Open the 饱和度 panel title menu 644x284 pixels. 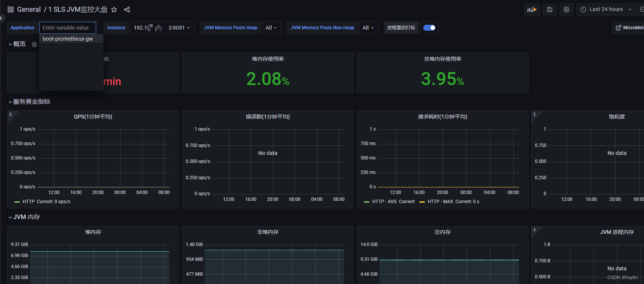pos(617,117)
